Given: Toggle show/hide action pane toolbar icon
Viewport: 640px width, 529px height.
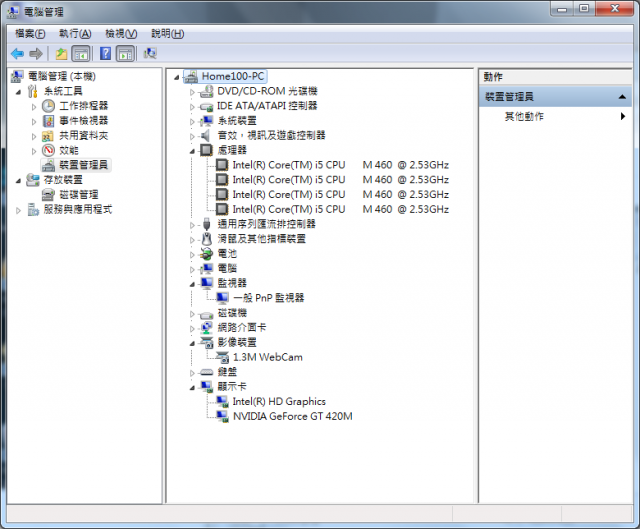Looking at the screenshot, I should click(x=125, y=53).
